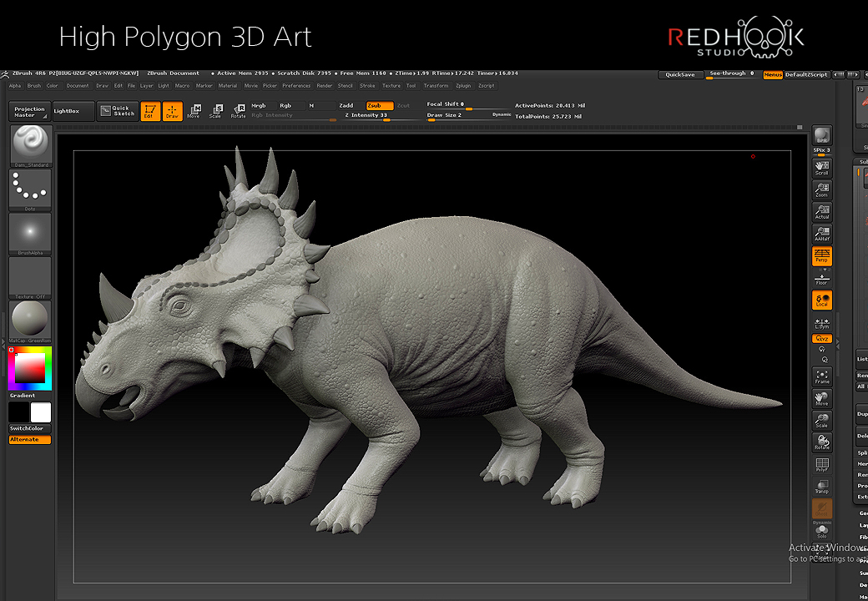
Task: Open Quick Sketch mode
Action: tap(118, 111)
